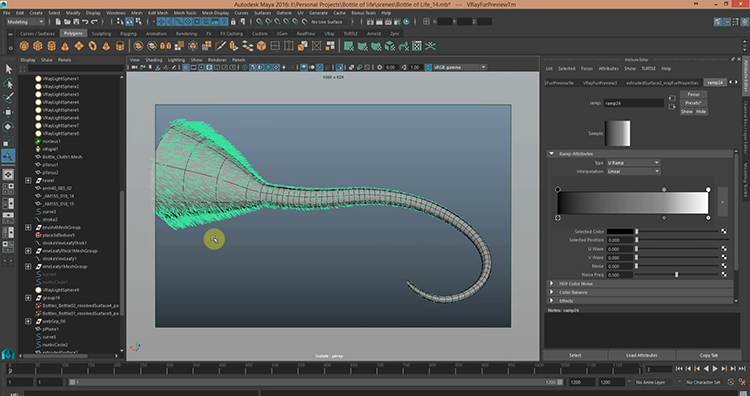The width and height of the screenshot is (750, 396).
Task: Click the Open Scene folder icon
Action: pyautogui.click(x=67, y=22)
